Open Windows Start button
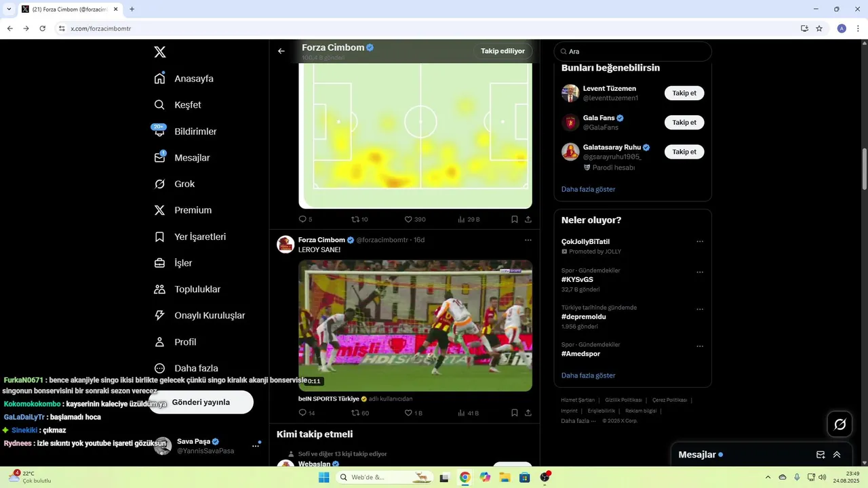Viewport: 868px width, 488px height. (x=324, y=477)
